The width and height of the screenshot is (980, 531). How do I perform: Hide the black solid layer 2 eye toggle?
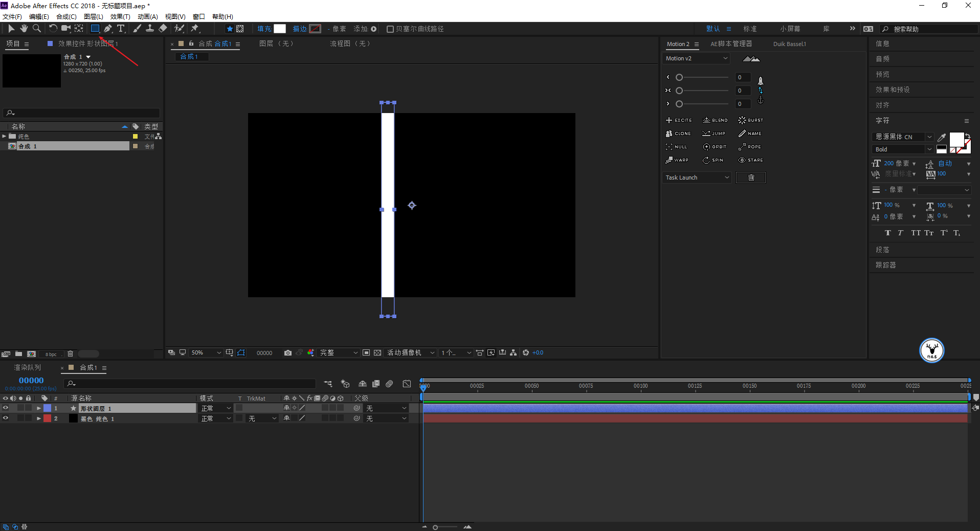click(6, 418)
